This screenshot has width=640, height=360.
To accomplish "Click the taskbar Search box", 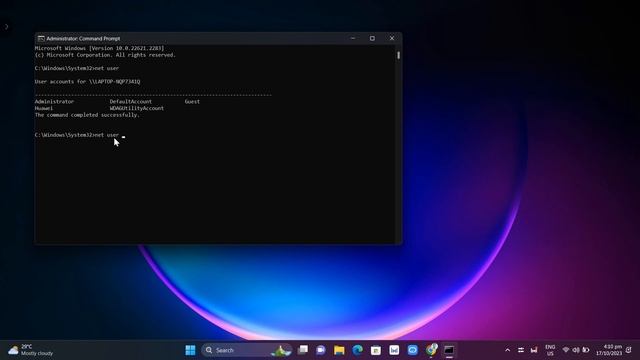I will [x=247, y=350].
